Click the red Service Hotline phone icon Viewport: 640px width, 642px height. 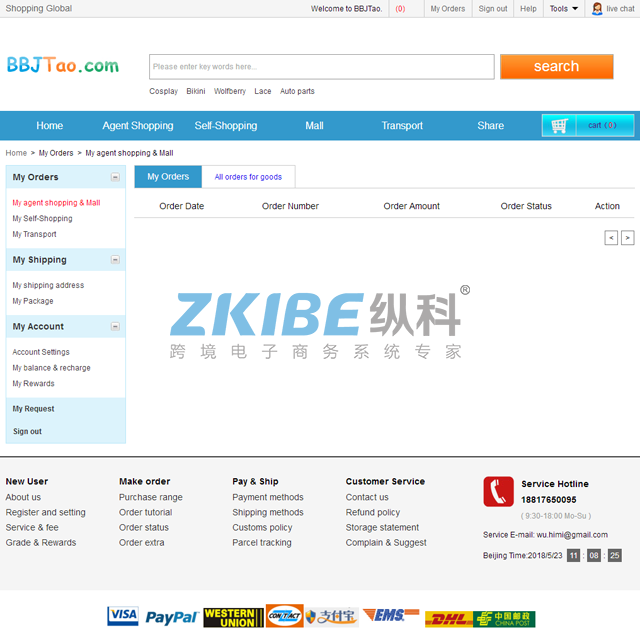[498, 491]
